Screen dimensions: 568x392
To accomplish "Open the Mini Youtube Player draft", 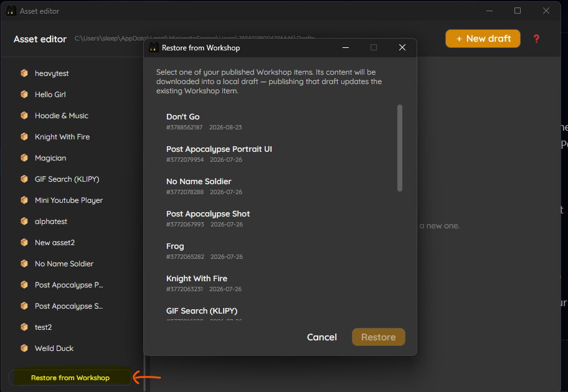I will pyautogui.click(x=69, y=200).
